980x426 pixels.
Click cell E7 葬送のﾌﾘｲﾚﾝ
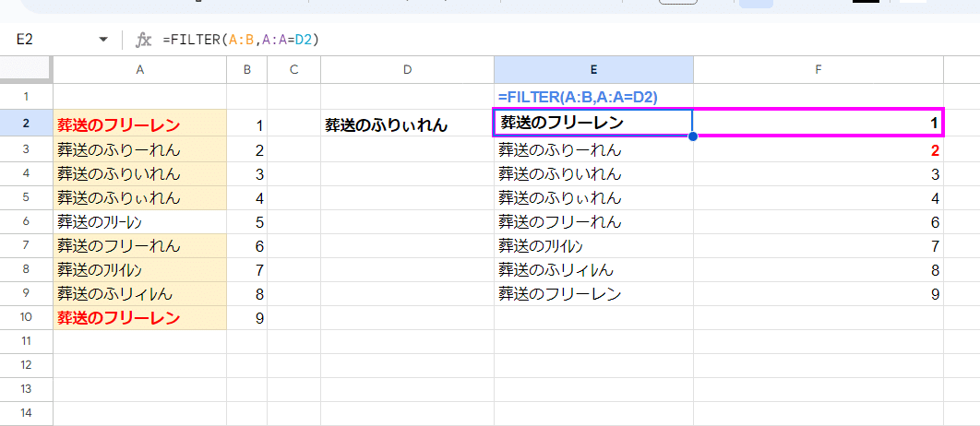[x=593, y=245]
